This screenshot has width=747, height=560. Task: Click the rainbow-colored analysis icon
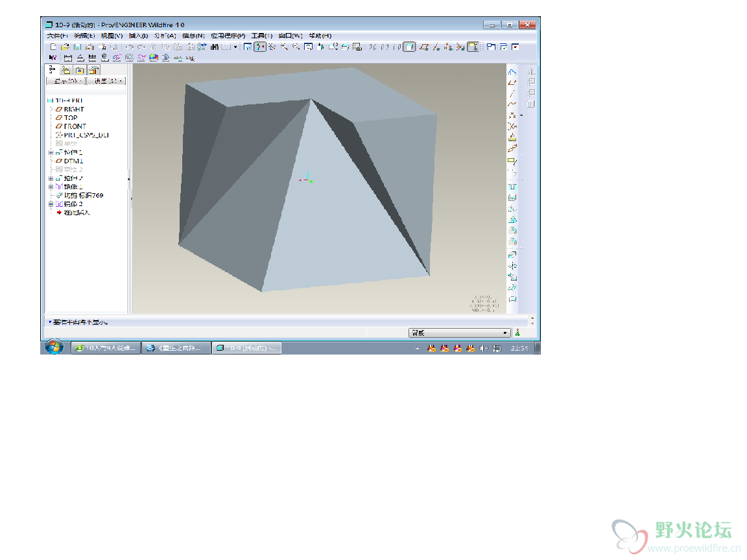154,58
